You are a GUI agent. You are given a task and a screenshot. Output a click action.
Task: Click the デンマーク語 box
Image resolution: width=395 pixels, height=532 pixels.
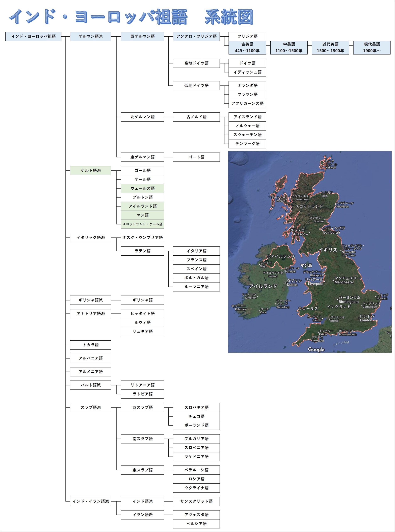[247, 144]
